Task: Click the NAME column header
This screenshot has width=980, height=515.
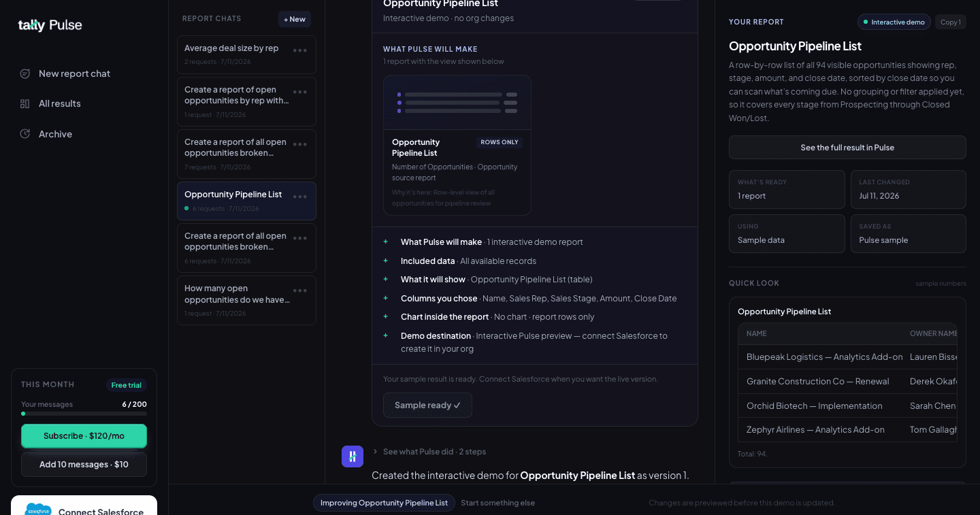Action: point(757,333)
